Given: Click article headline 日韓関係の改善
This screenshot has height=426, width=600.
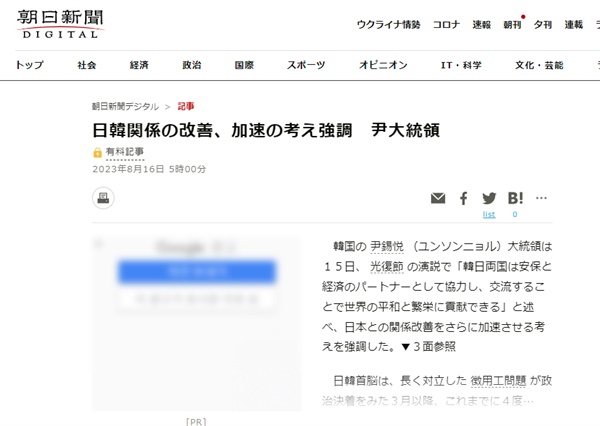Looking at the screenshot, I should click(266, 130).
